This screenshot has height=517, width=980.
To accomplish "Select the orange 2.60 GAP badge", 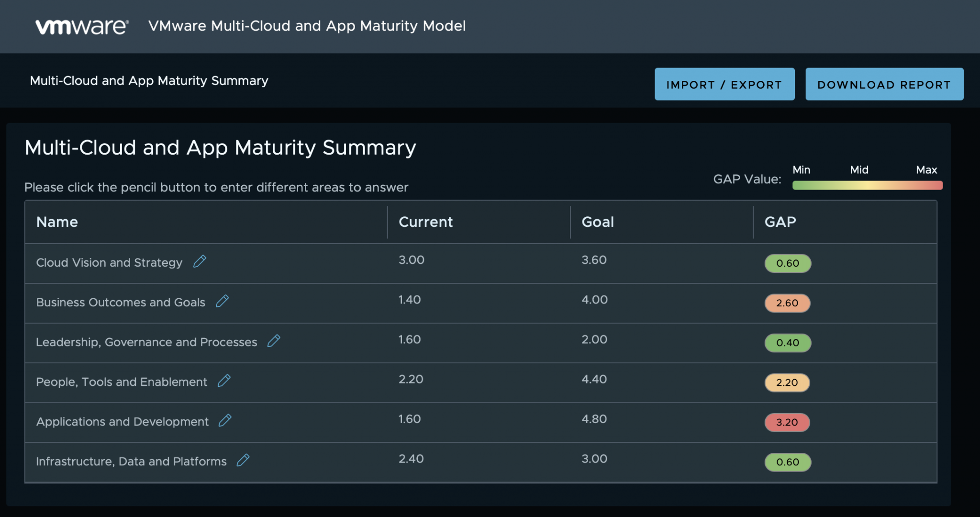I will coord(787,303).
